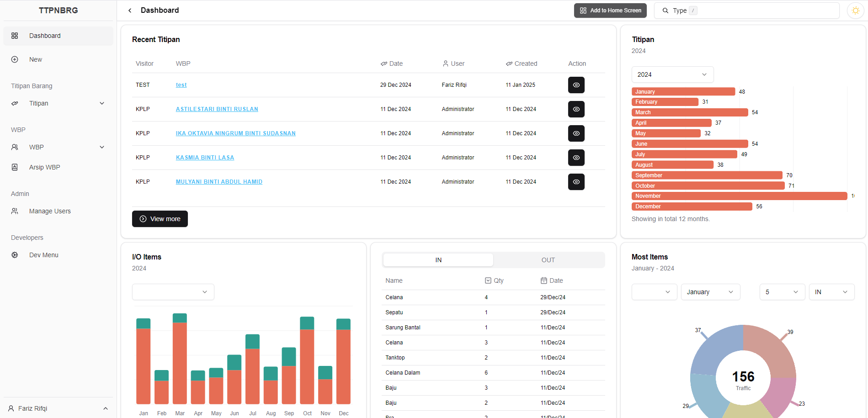Expand the Titipan sidebar submenu
This screenshot has width=868, height=418.
[102, 103]
